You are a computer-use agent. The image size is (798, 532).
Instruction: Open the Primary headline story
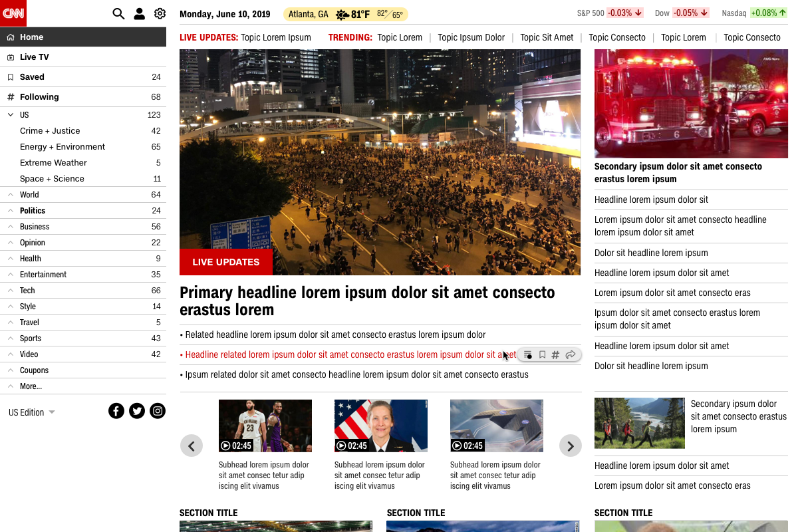(367, 301)
